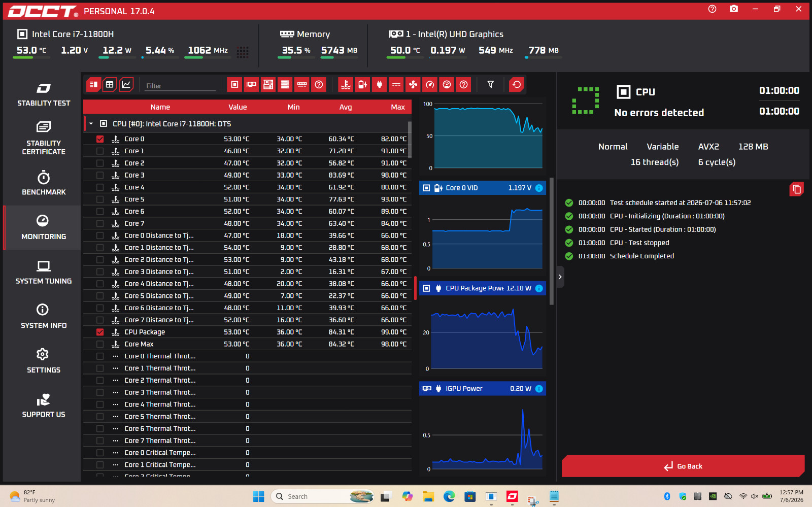
Task: Enable the Core 5 temperature checkbox
Action: coord(100,199)
